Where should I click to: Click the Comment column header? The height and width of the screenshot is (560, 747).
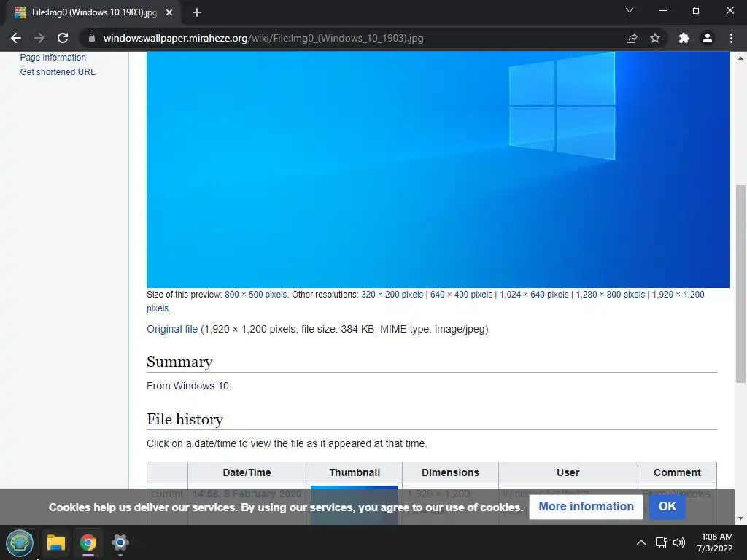point(677,472)
